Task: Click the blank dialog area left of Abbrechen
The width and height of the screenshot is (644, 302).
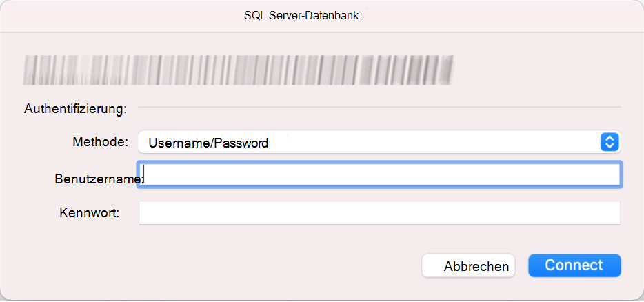Action: [214, 266]
